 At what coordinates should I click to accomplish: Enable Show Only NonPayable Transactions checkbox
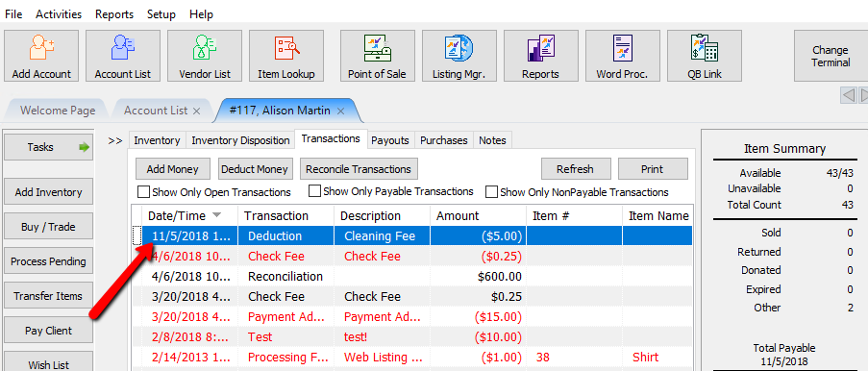(x=491, y=192)
